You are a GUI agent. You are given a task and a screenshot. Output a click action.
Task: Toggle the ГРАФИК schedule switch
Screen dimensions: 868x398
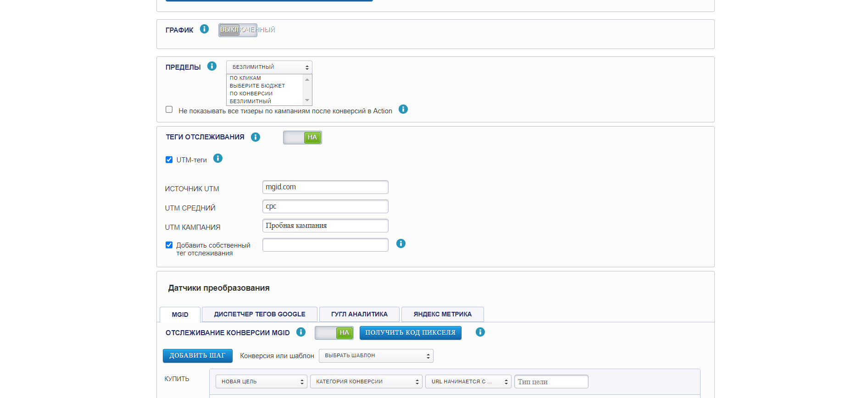(238, 30)
